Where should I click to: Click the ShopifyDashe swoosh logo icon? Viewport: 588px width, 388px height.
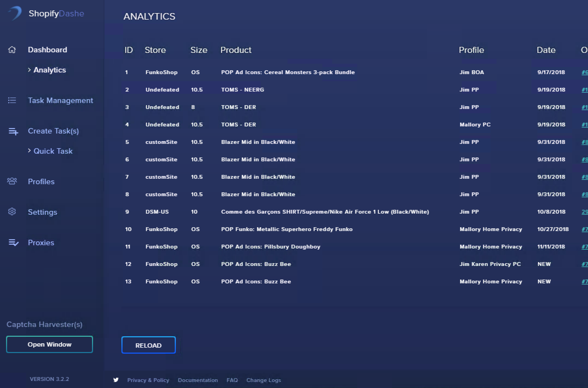pos(15,13)
